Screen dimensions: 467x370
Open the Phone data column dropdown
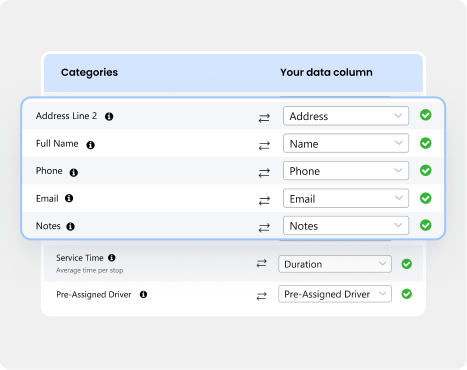coord(346,171)
